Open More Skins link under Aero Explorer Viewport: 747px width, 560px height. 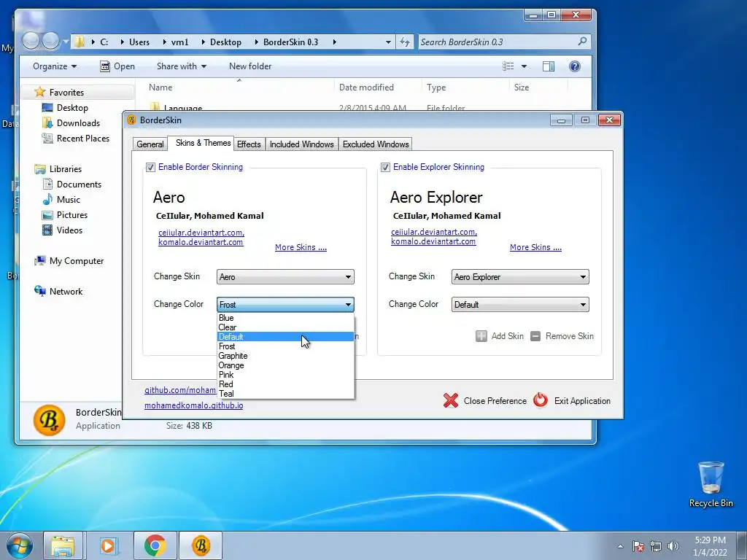pos(535,247)
